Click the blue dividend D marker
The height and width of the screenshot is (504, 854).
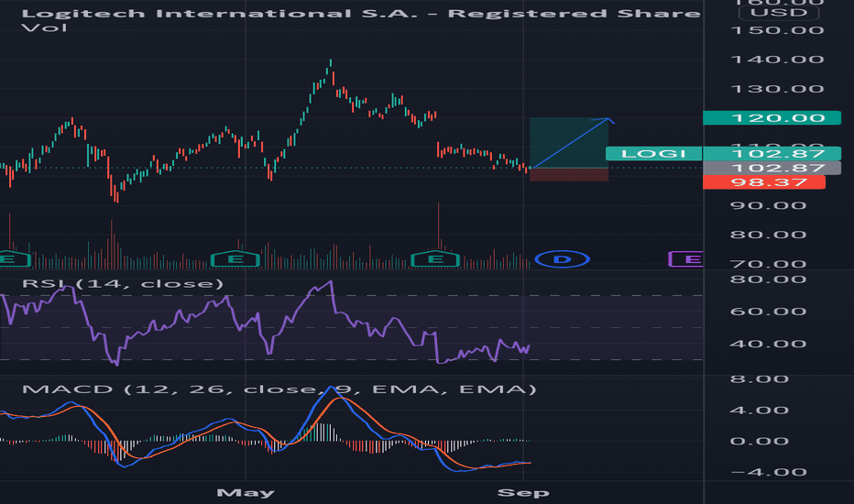(x=562, y=259)
